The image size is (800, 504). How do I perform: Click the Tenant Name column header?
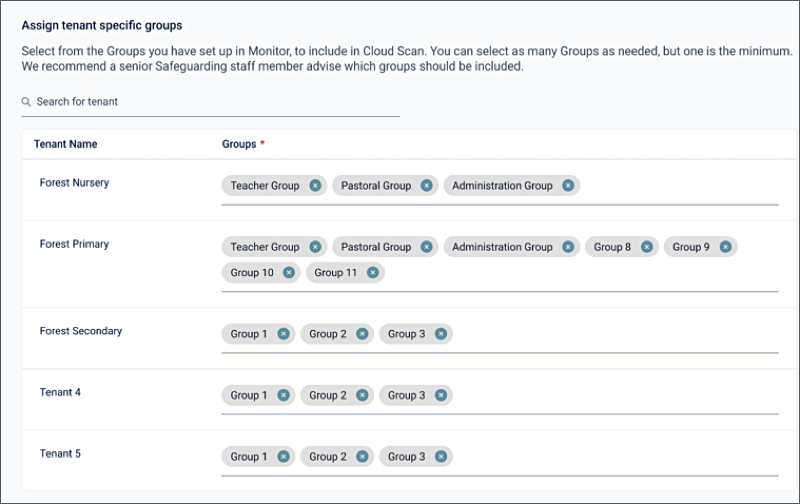pos(65,144)
